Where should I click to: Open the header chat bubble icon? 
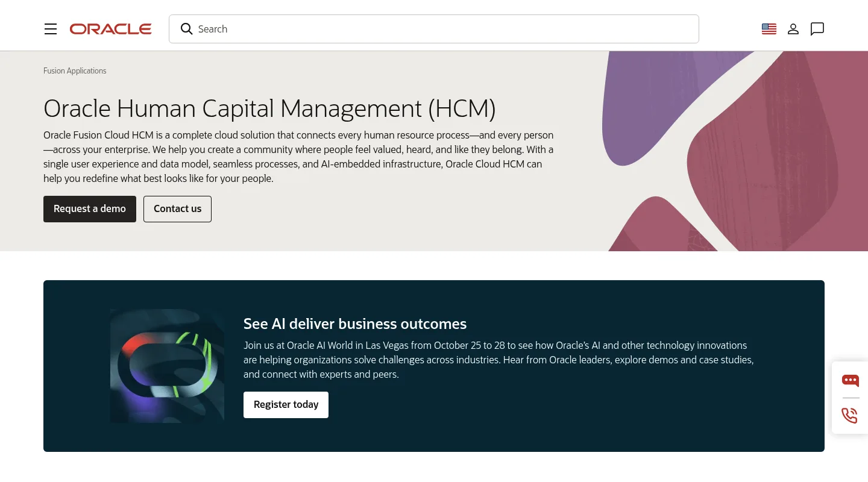[x=817, y=29]
